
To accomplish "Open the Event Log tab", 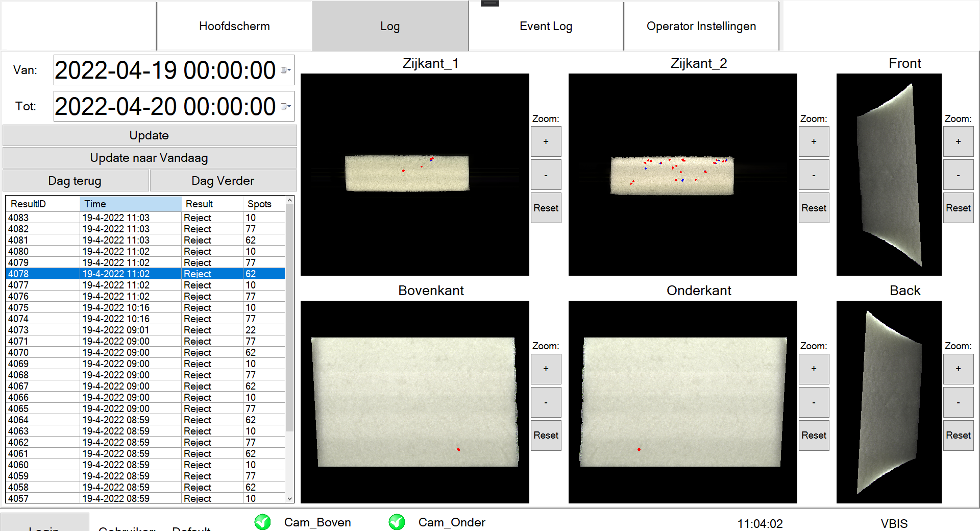I will (x=546, y=26).
